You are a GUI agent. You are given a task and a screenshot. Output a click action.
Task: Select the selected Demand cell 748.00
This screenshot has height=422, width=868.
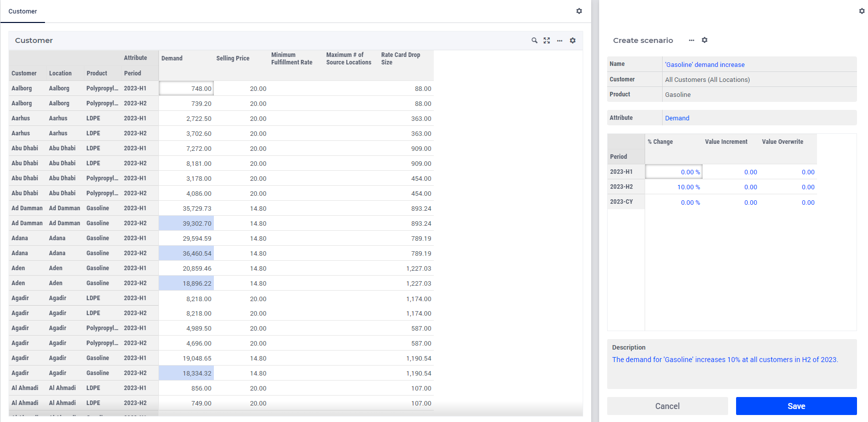pyautogui.click(x=186, y=88)
